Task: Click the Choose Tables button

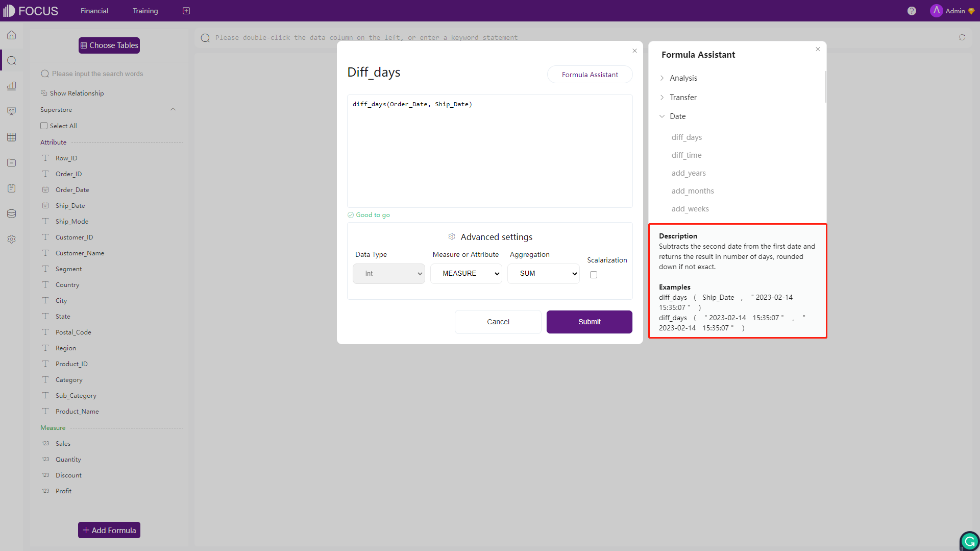Action: tap(109, 45)
